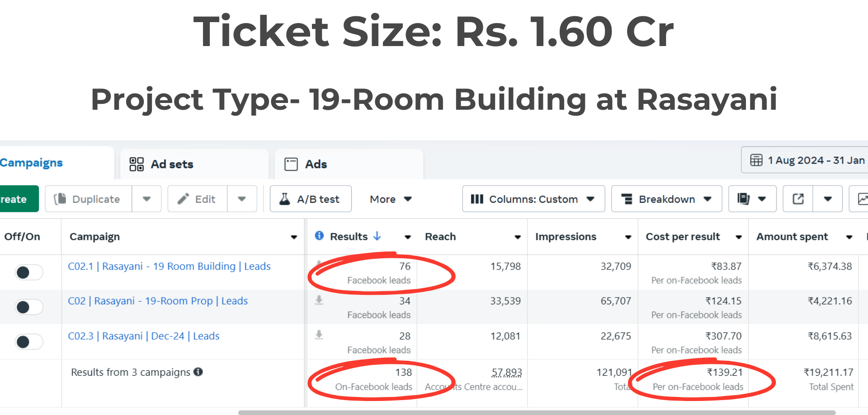The height and width of the screenshot is (415, 868).
Task: Click the export share icon button
Action: [798, 199]
